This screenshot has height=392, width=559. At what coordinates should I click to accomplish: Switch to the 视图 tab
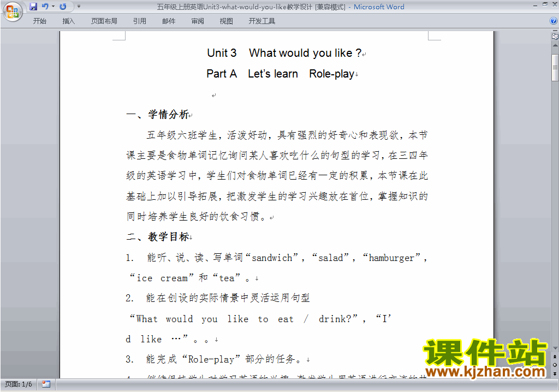227,21
